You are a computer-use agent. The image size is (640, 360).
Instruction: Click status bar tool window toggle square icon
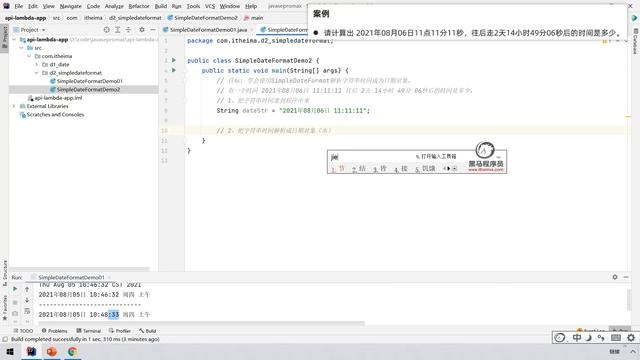5,339
